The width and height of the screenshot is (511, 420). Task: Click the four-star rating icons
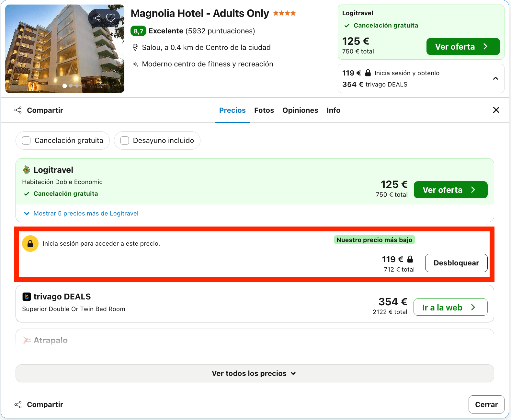tap(284, 13)
